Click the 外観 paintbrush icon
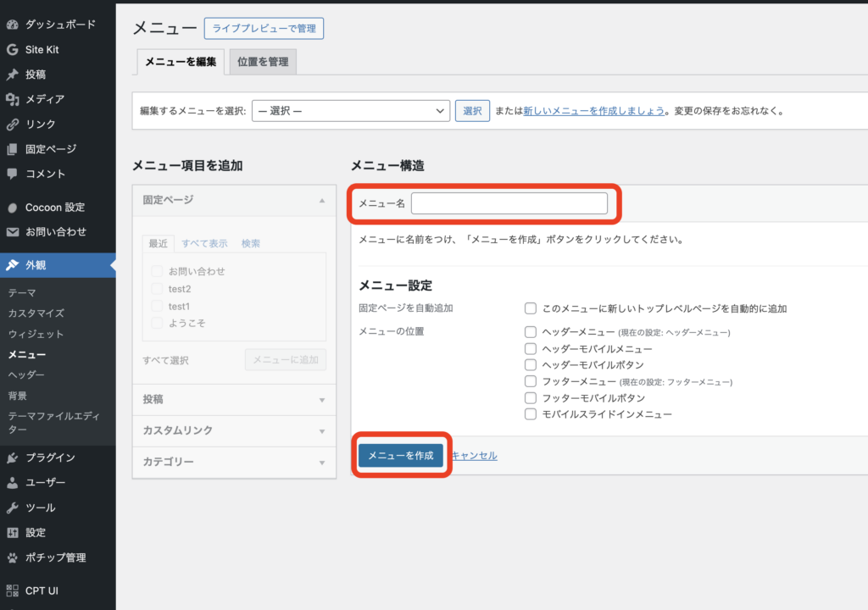868x610 pixels. pyautogui.click(x=12, y=265)
